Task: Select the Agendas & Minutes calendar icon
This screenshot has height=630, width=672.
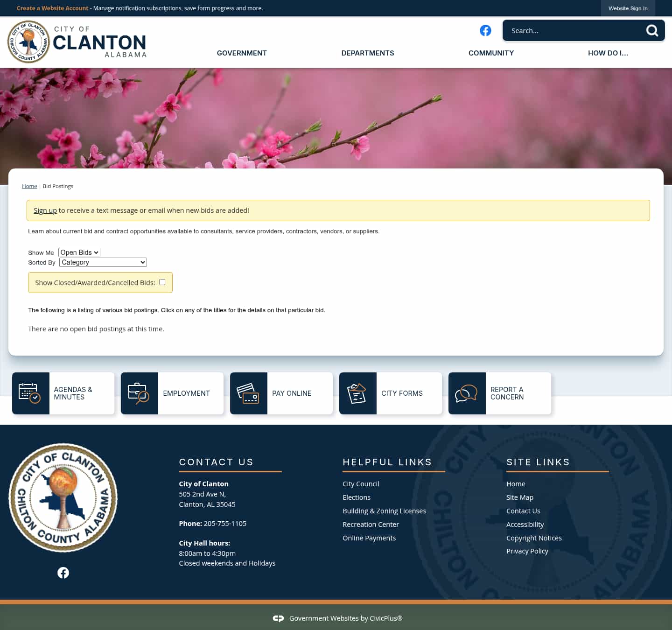Action: coord(31,393)
